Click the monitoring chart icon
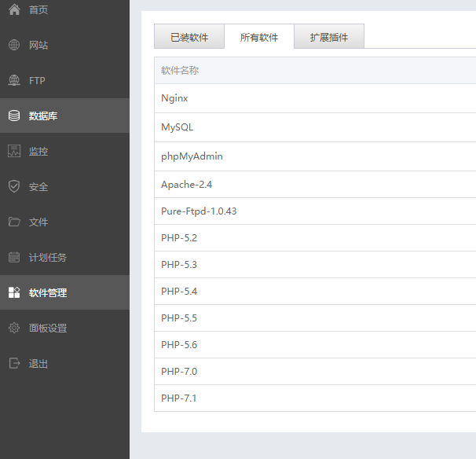 14,151
